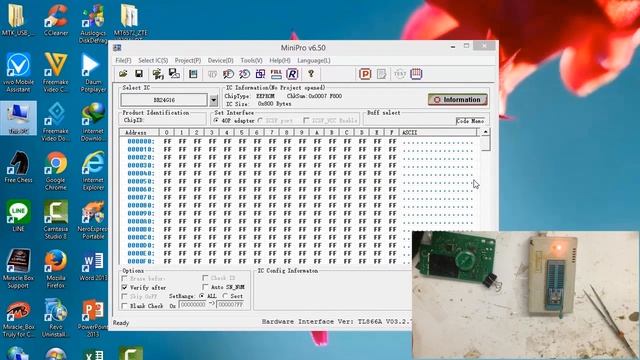Open the Project(P) menu

click(x=188, y=60)
